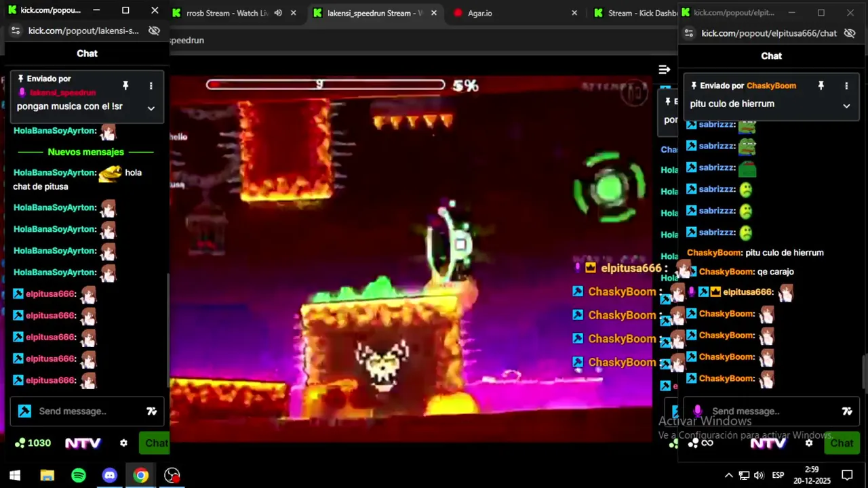The height and width of the screenshot is (488, 868).
Task: Open the Windows Start menu
Action: [x=15, y=475]
